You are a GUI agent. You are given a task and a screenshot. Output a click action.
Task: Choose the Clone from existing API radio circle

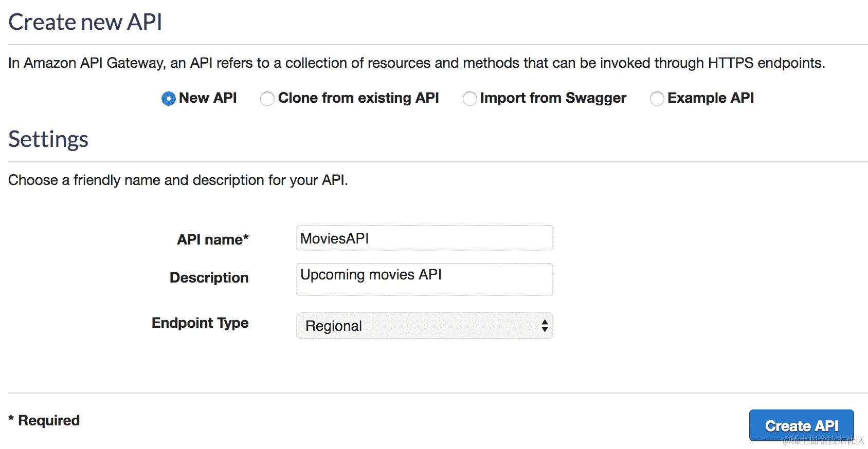point(267,99)
